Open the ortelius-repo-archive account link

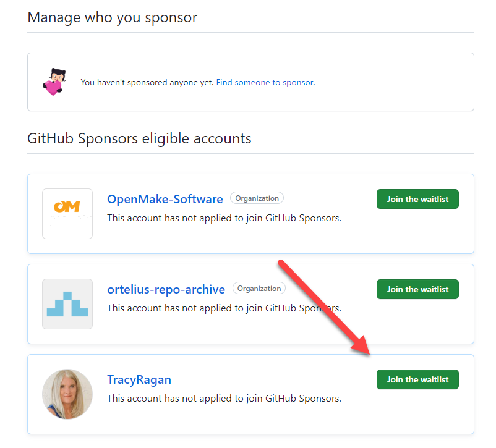coord(166,289)
